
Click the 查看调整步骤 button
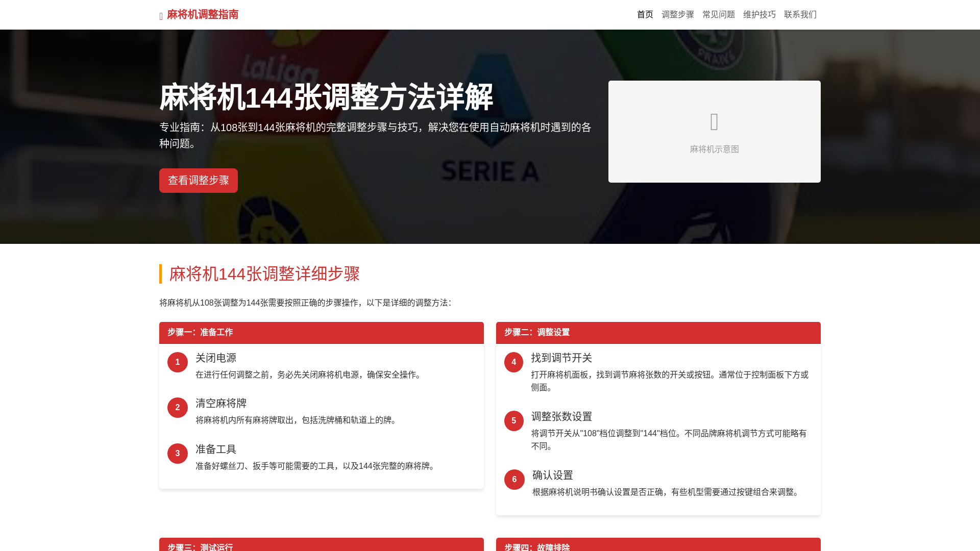click(199, 181)
